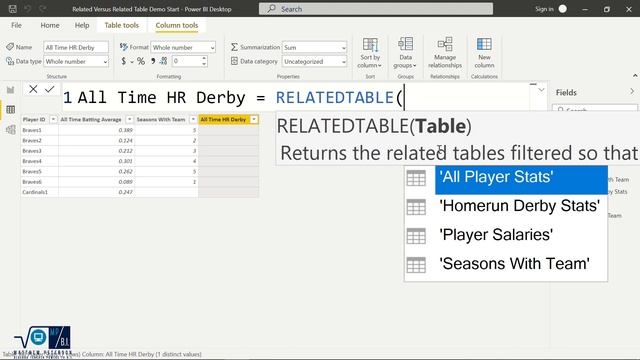The height and width of the screenshot is (360, 640).
Task: Apply percentage format icon
Action: (141, 61)
